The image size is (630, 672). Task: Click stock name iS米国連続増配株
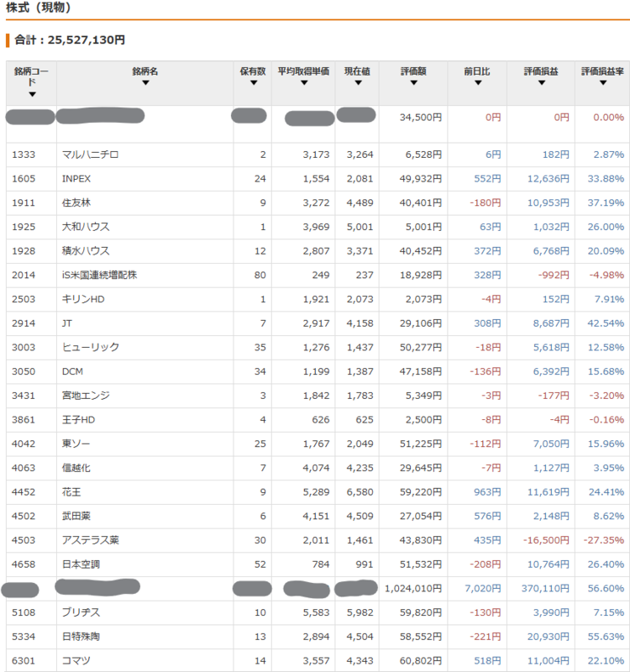coord(99,275)
